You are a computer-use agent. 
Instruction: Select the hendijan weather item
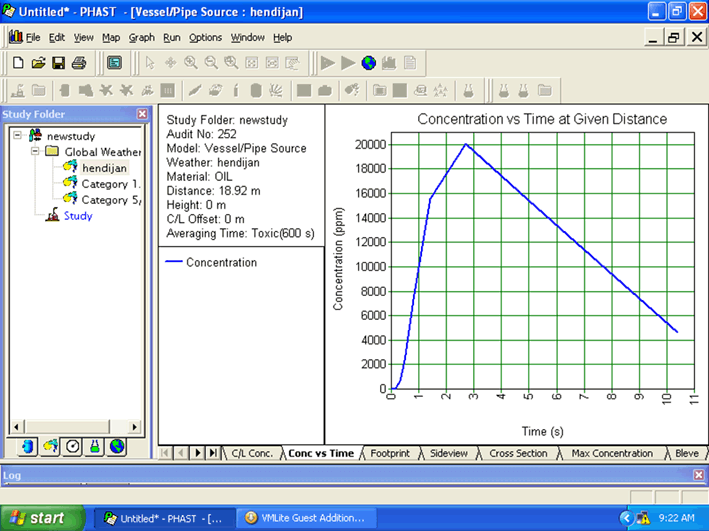pyautogui.click(x=104, y=168)
